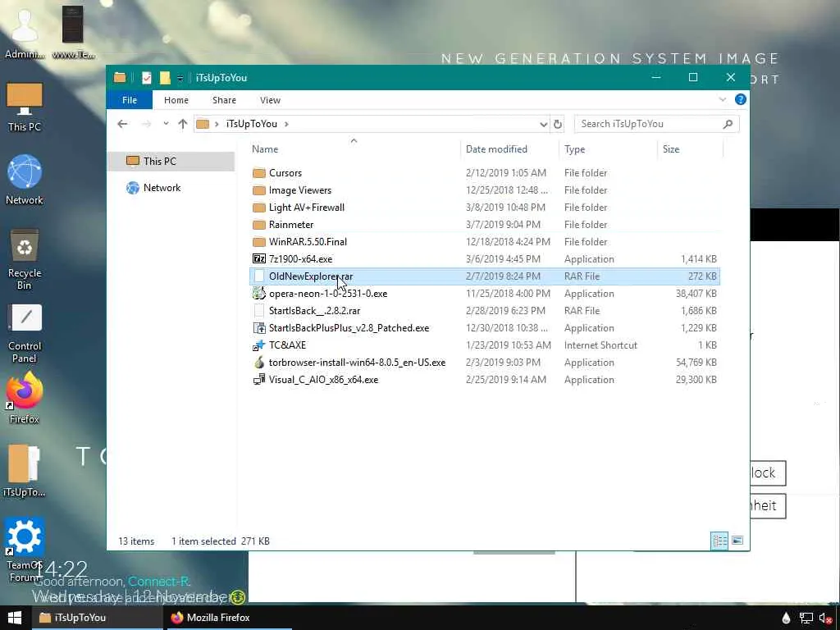This screenshot has height=630, width=840.
Task: Select the Recycle Bin desktop icon
Action: pos(24,259)
